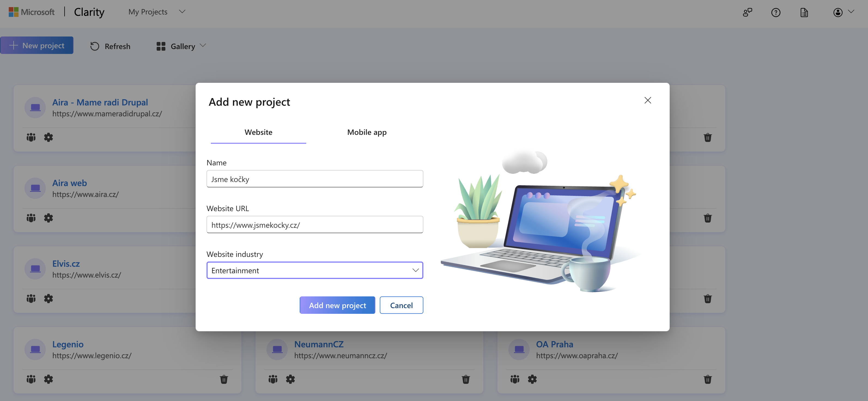Expand the Website industry dropdown

[314, 270]
